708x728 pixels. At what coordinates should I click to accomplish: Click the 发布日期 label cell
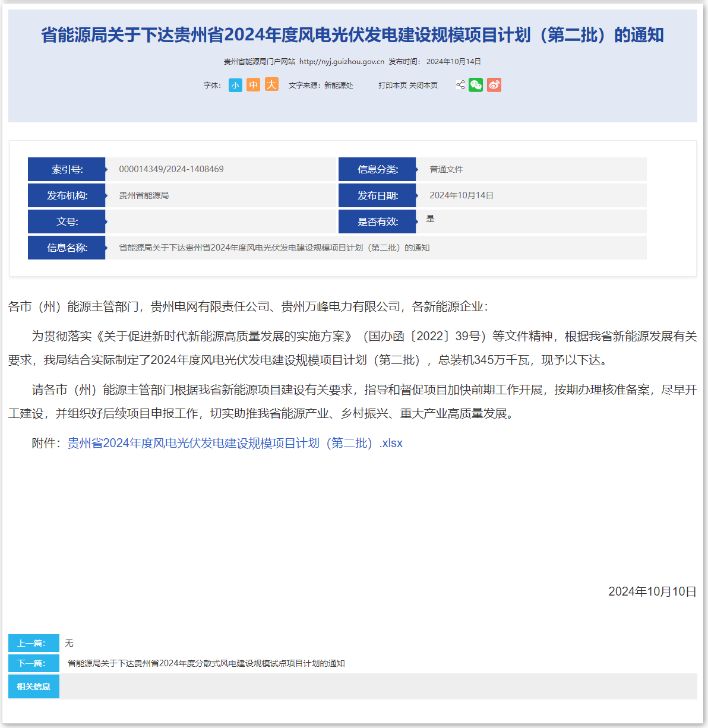tap(377, 195)
